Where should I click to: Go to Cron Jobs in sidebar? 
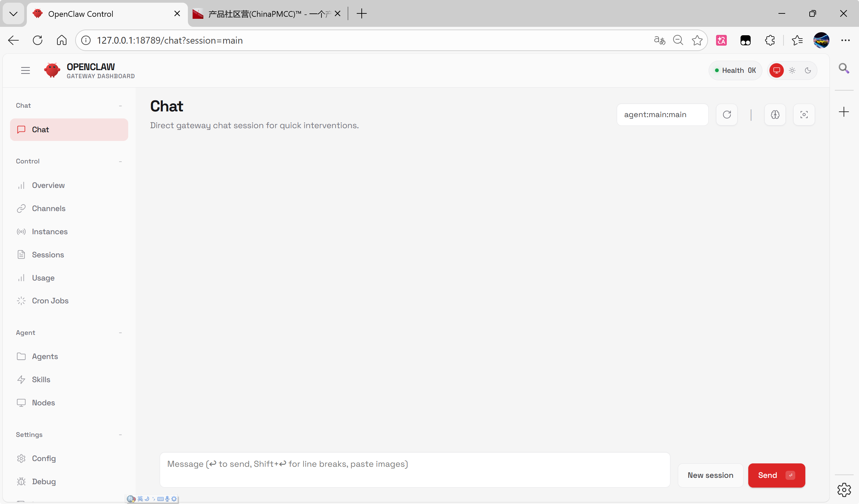pyautogui.click(x=50, y=301)
